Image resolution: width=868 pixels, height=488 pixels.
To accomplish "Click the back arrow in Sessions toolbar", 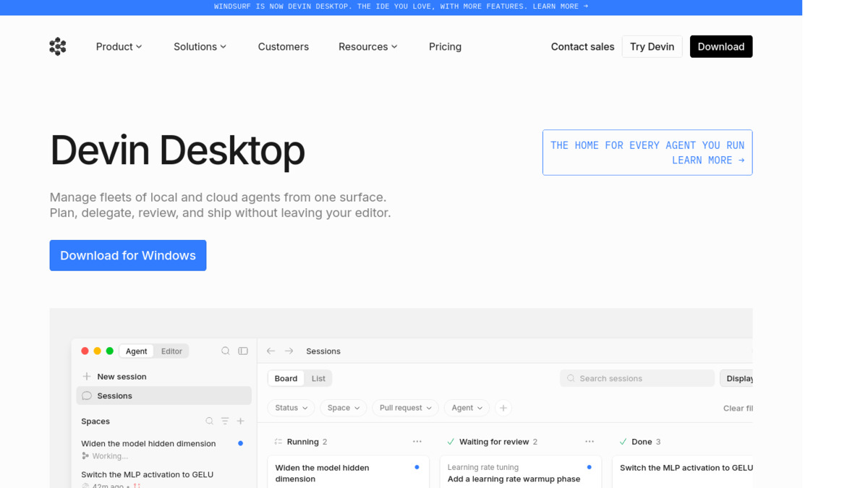I will coord(271,351).
